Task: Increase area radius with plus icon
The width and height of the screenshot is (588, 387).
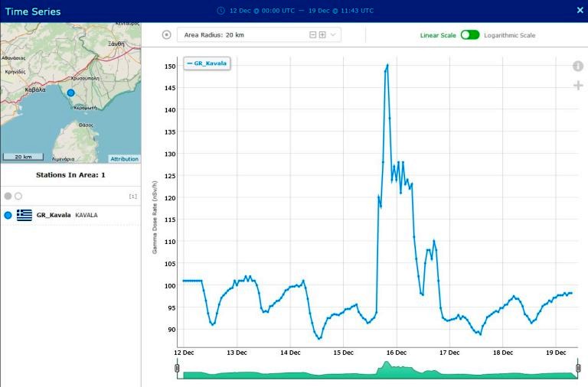Action: [x=322, y=35]
